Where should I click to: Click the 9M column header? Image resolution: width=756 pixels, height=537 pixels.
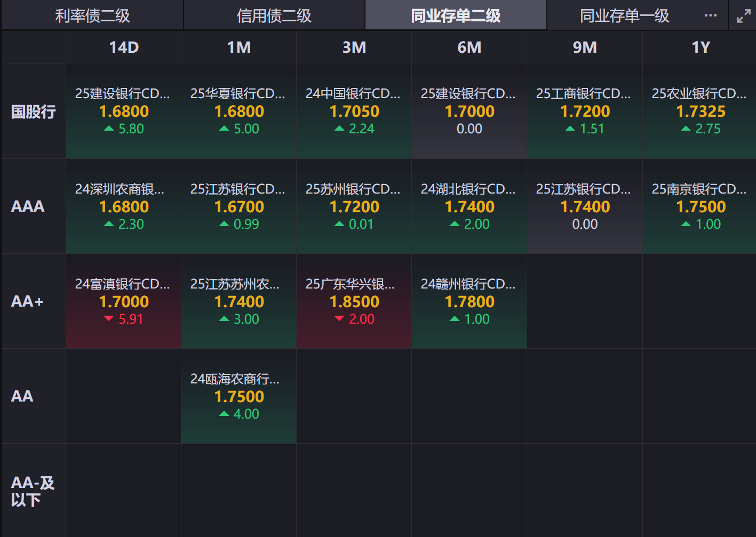pos(585,47)
